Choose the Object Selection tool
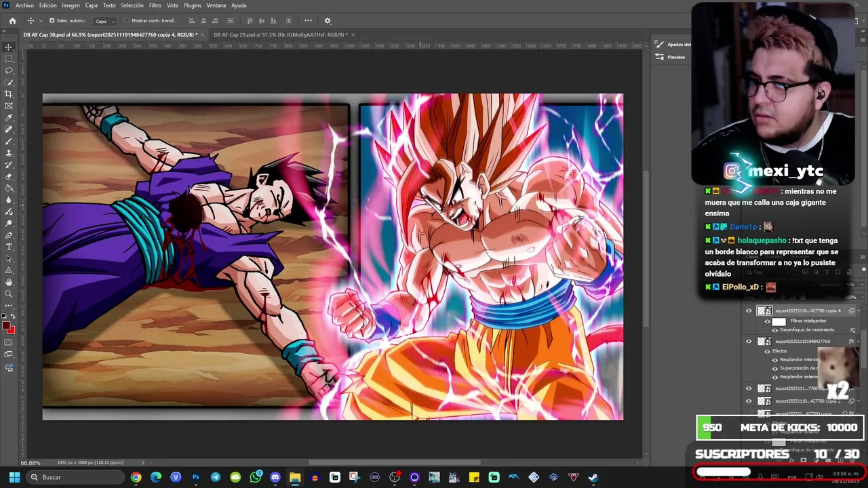 9,82
